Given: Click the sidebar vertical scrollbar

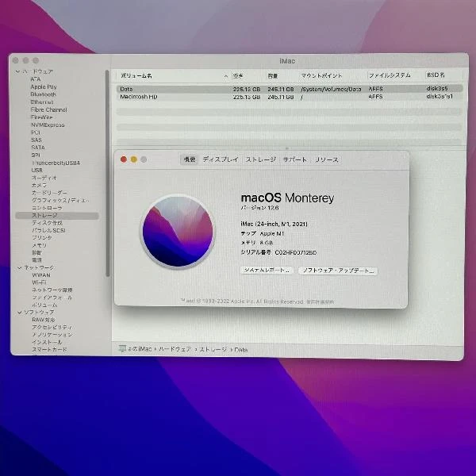Looking at the screenshot, I should tap(107, 173).
